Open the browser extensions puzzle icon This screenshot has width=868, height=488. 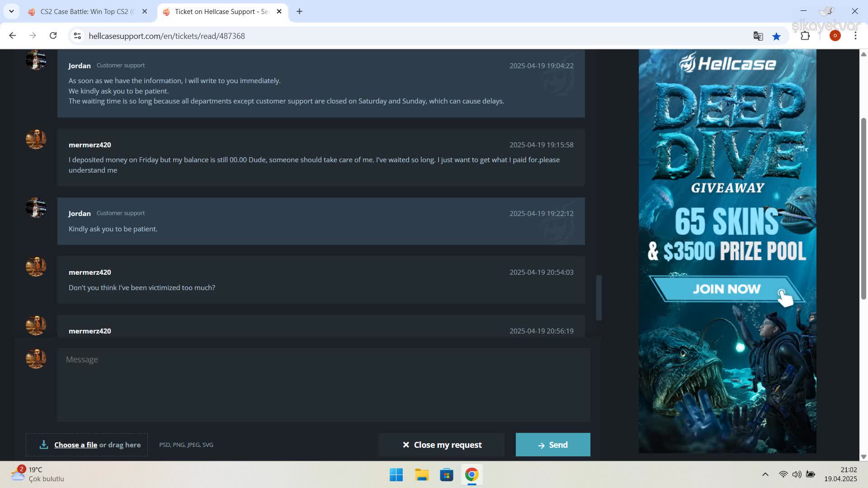coord(805,36)
